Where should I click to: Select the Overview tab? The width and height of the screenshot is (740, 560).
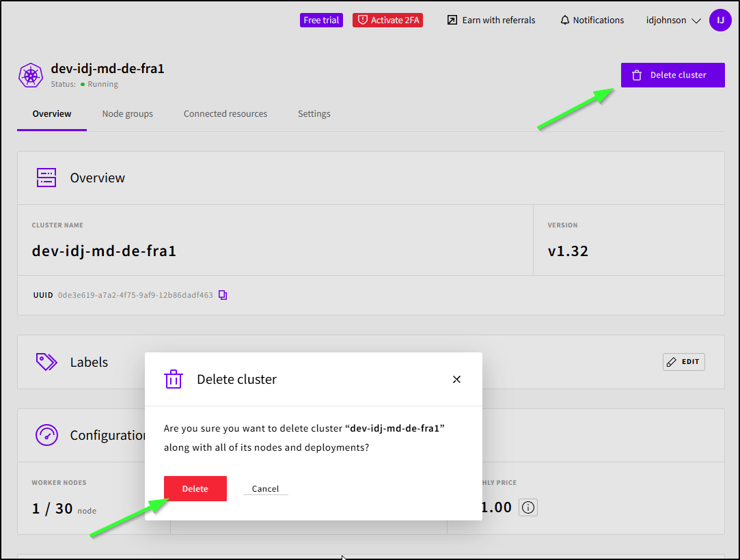52,114
